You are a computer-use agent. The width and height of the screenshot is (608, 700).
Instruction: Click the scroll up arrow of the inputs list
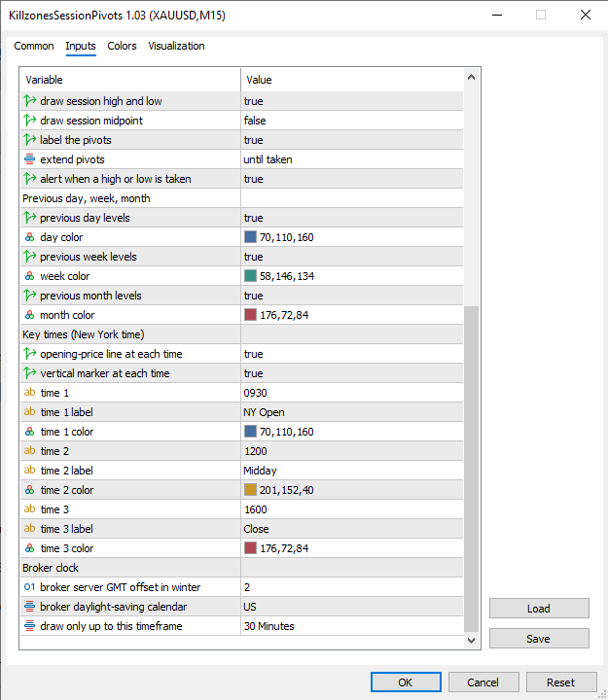point(471,77)
